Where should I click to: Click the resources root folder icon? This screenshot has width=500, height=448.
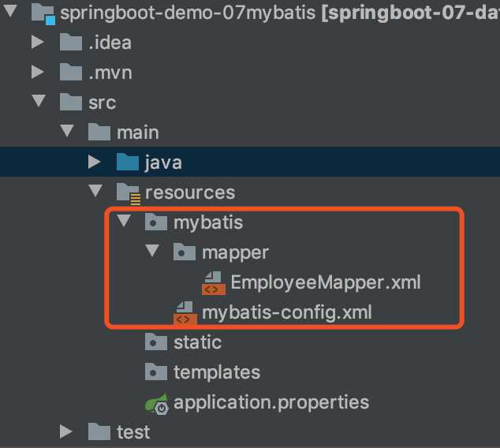[129, 193]
